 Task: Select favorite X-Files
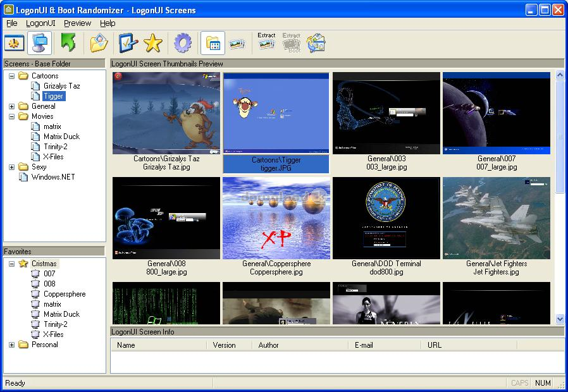pos(53,335)
